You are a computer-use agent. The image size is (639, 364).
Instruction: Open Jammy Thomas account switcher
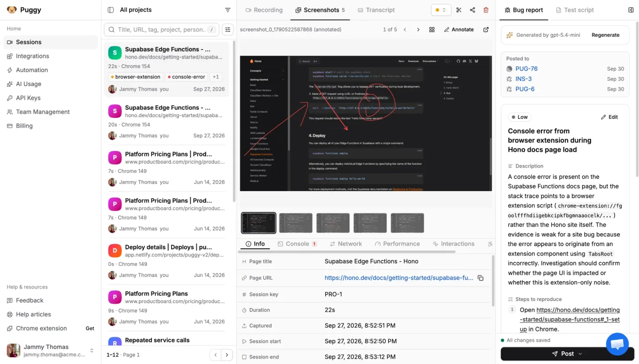point(51,350)
